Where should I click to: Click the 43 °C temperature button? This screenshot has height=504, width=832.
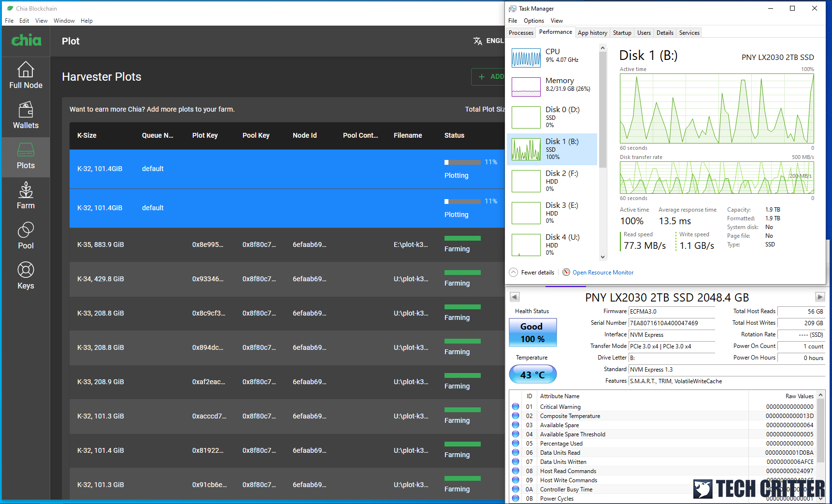tap(532, 374)
